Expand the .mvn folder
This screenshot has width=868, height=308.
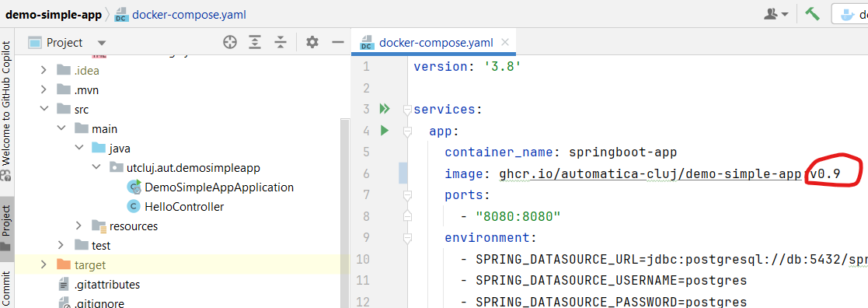44,89
